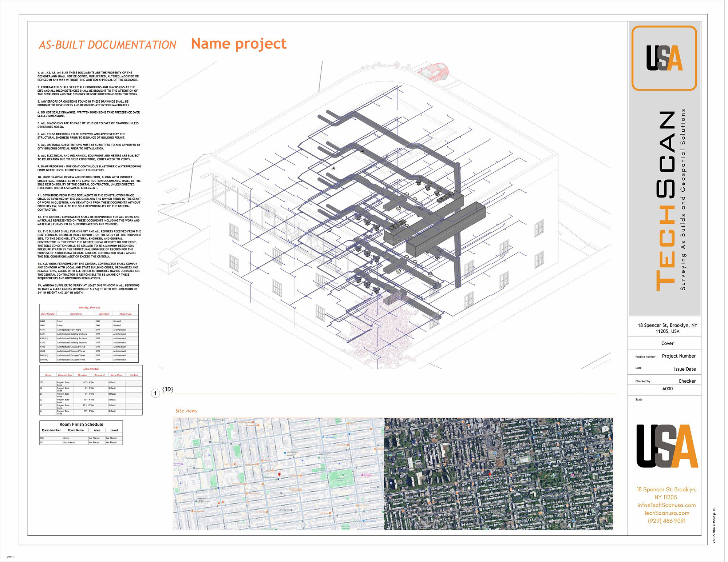The width and height of the screenshot is (728, 562).
Task: Click the print timestamp 27/07/2026 at page edge
Action: pos(714,526)
